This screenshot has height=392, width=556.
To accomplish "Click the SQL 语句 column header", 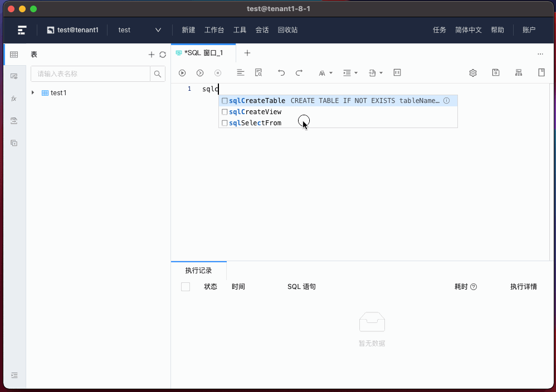I will coord(301,287).
